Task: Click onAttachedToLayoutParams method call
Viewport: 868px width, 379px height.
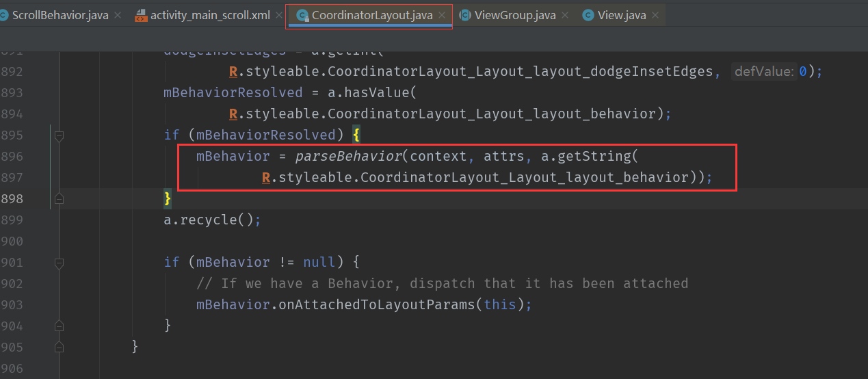Action: [x=376, y=305]
